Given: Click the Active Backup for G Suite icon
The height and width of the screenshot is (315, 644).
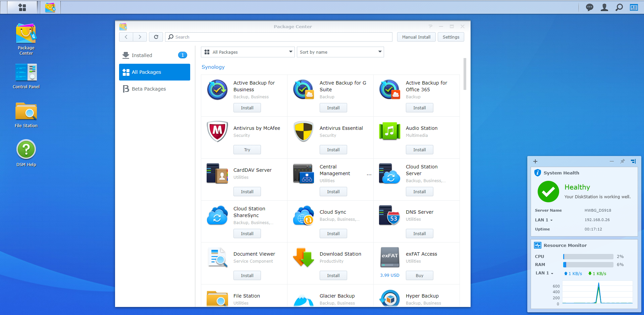Looking at the screenshot, I should [304, 90].
